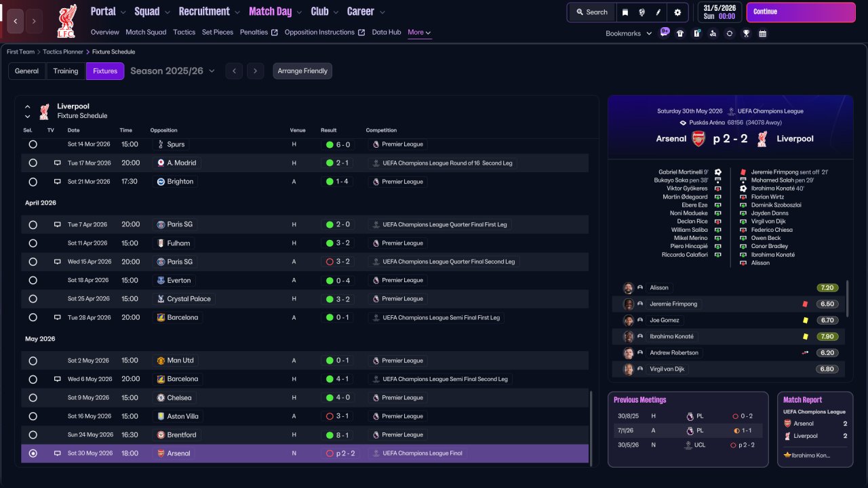Click Ibrahima Konaté's 7.90 rating badge

[x=828, y=336]
